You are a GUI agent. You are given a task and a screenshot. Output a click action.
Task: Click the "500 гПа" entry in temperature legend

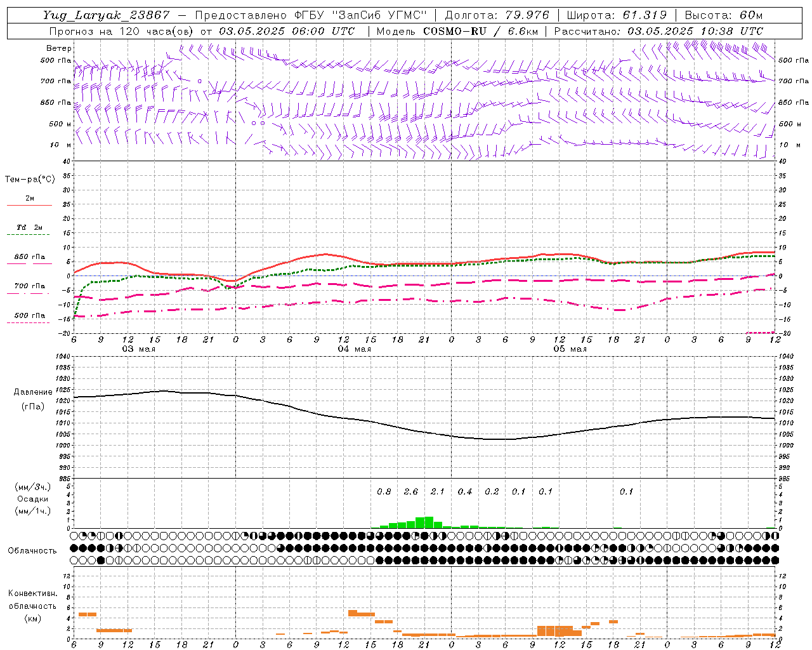(30, 315)
